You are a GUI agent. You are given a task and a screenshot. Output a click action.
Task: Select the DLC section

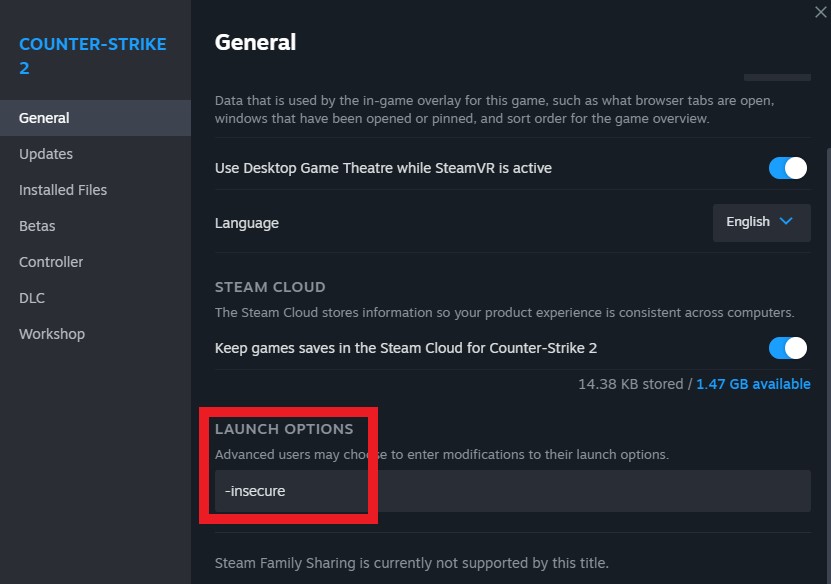32,298
